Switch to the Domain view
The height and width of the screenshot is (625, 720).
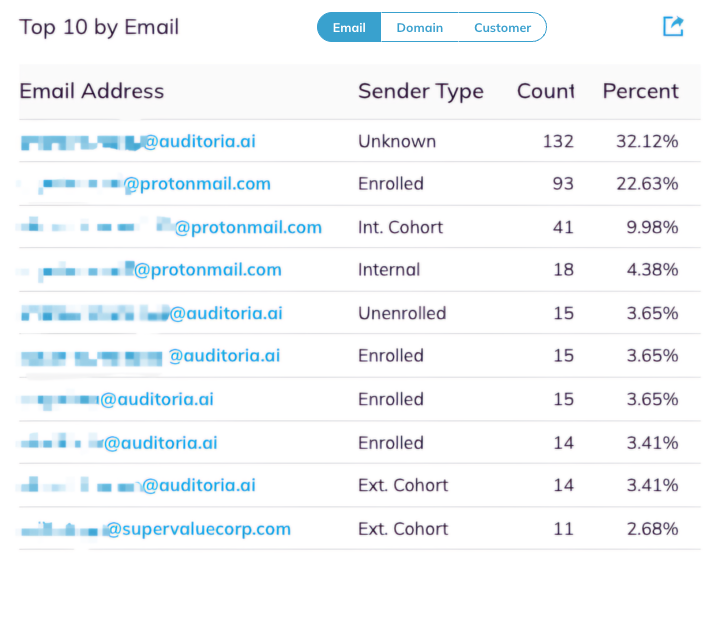point(420,28)
